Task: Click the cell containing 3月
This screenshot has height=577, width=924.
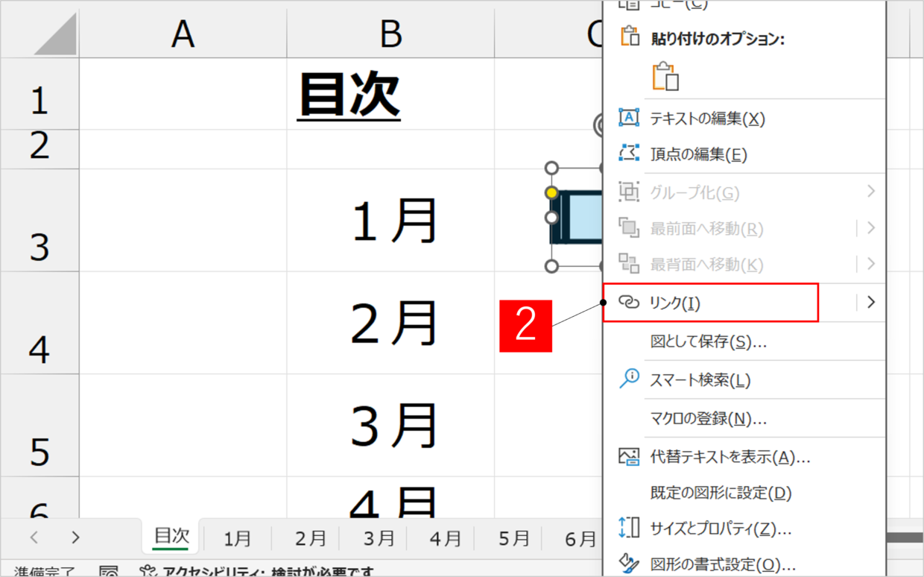Action: [390, 426]
